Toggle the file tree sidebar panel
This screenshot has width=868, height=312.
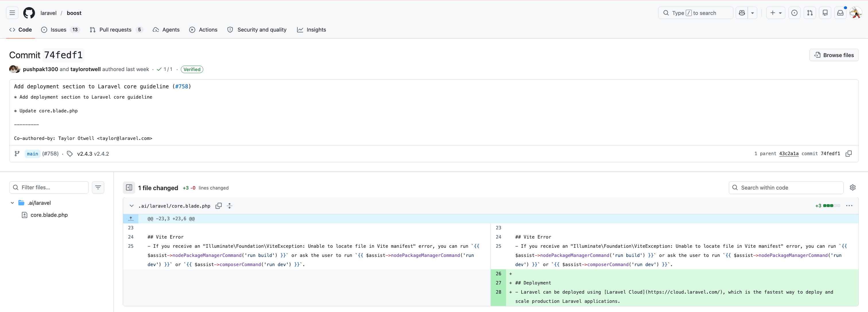(x=129, y=188)
